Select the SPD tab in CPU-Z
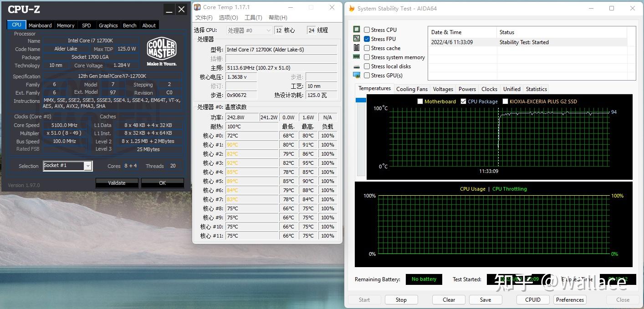The height and width of the screenshot is (309, 644). click(x=87, y=25)
